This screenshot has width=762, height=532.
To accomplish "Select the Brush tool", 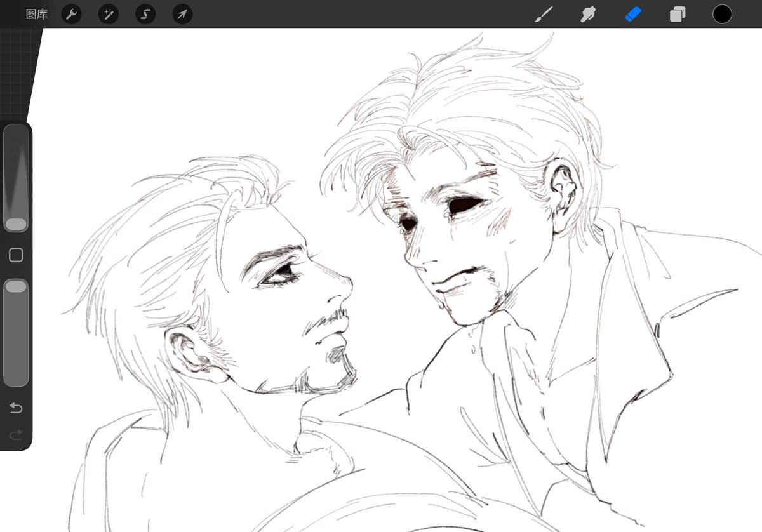I will [544, 14].
